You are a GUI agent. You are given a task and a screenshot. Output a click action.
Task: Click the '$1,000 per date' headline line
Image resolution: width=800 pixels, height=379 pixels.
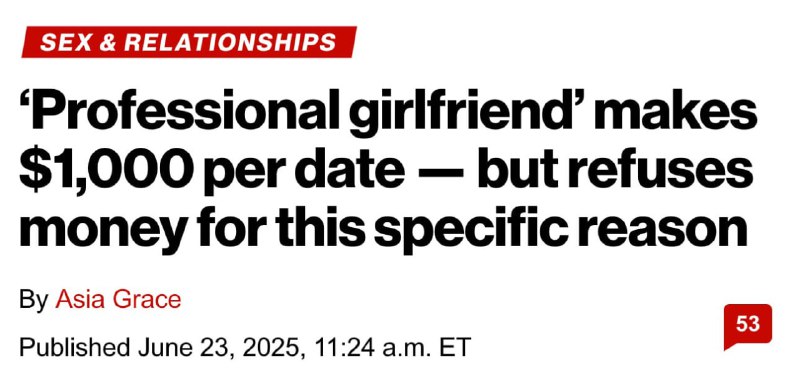pyautogui.click(x=211, y=169)
